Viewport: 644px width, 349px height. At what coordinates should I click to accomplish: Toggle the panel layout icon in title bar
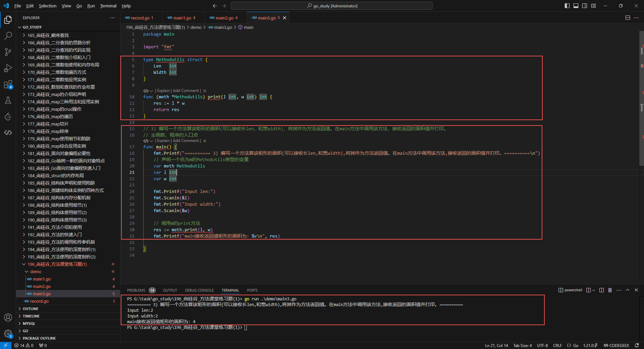576,6
